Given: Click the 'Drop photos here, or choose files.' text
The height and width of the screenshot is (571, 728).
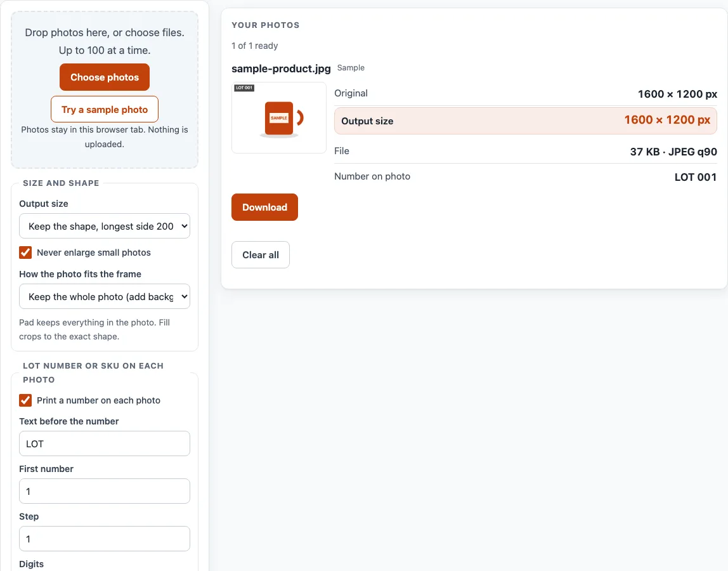Looking at the screenshot, I should [105, 32].
